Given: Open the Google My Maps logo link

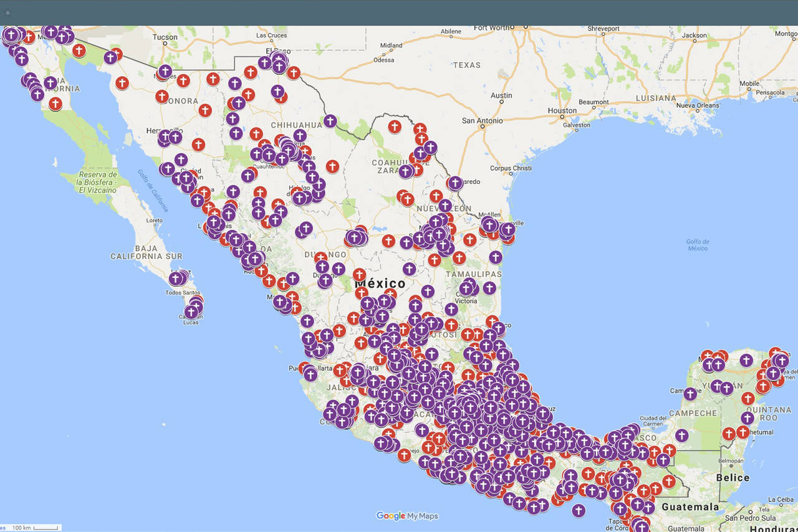Looking at the screenshot, I should point(407,516).
